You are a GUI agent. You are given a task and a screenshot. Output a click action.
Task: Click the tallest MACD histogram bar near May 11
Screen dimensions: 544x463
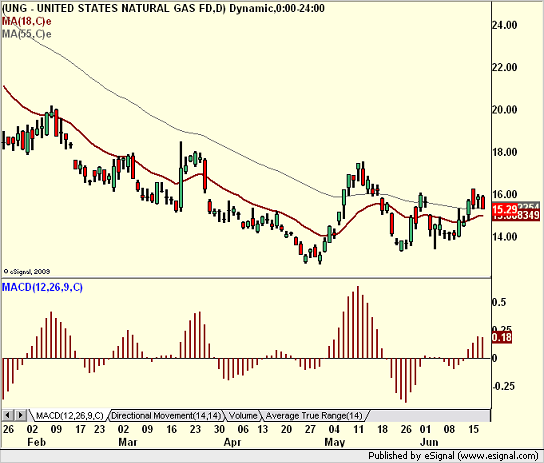(358, 322)
